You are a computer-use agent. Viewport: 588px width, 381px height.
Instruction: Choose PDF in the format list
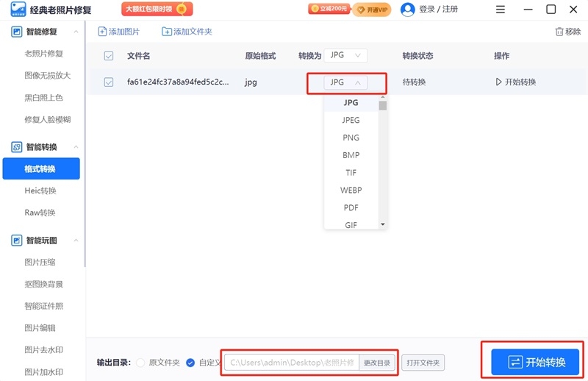point(351,207)
